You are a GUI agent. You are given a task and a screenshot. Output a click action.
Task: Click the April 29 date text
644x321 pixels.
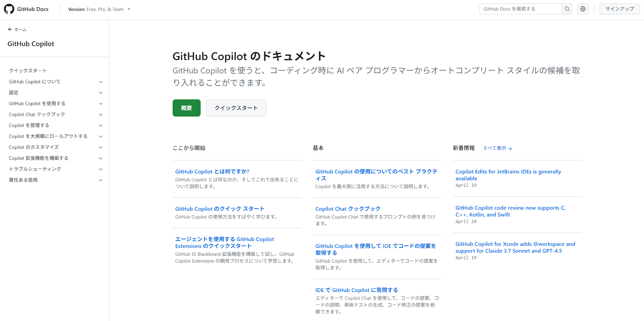(466, 185)
